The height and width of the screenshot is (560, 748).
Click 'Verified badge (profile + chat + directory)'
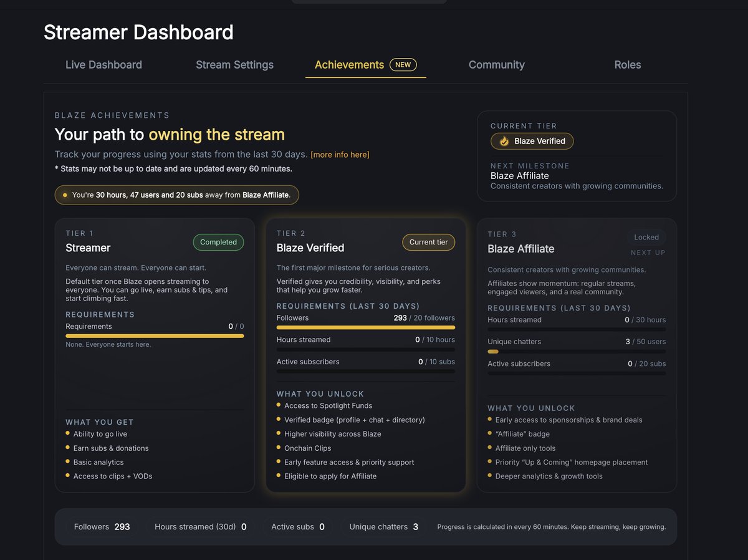(355, 420)
